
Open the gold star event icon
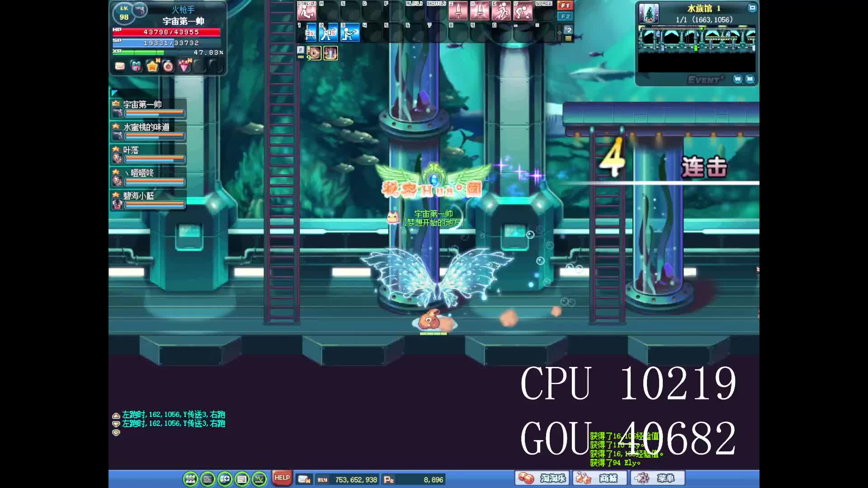click(152, 66)
